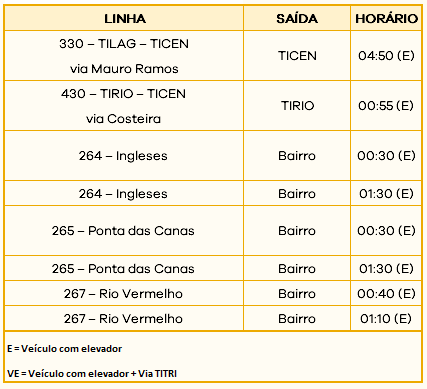Click the first 264 – Ingleses row

(213, 156)
